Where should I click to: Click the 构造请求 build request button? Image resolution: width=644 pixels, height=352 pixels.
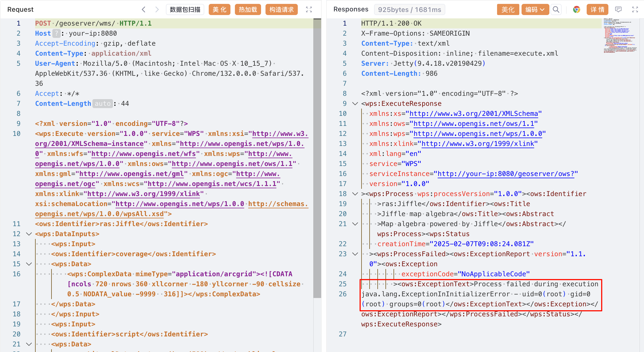click(x=281, y=9)
